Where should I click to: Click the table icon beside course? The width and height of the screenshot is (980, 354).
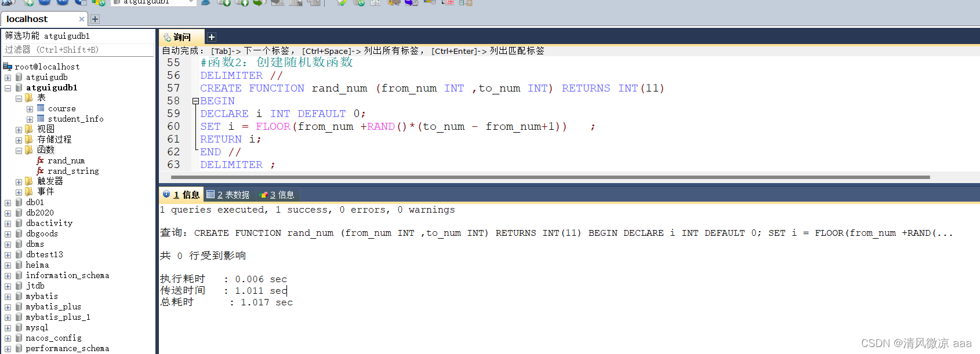(41, 108)
